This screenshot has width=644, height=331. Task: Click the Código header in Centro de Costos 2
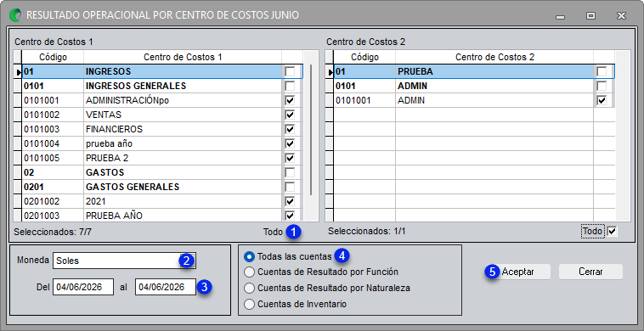[364, 57]
